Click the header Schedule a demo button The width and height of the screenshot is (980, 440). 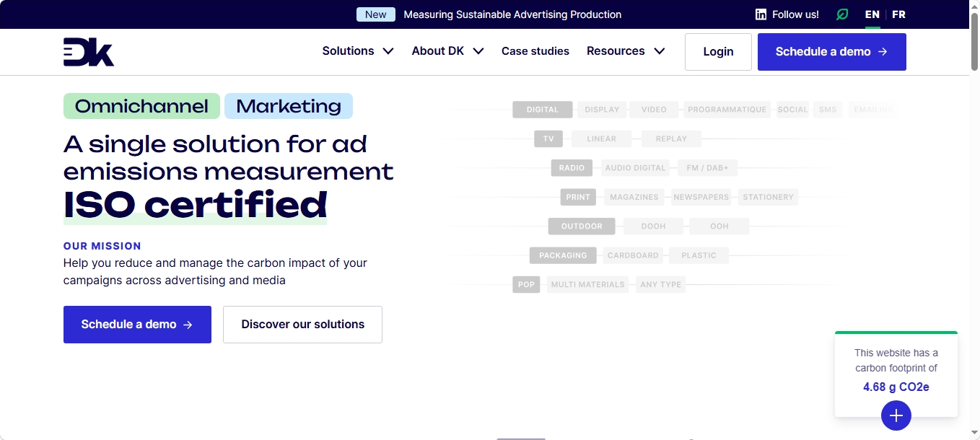tap(832, 52)
